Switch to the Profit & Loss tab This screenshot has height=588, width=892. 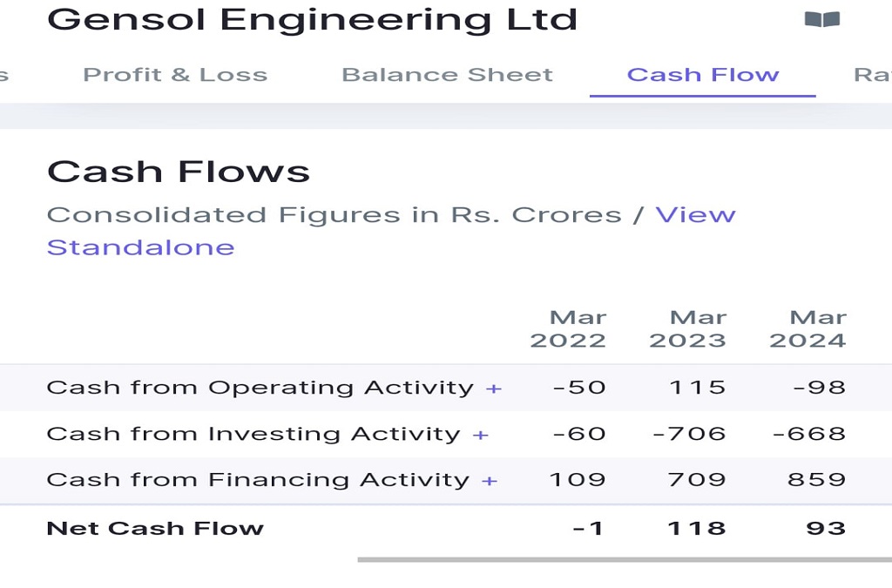175,75
